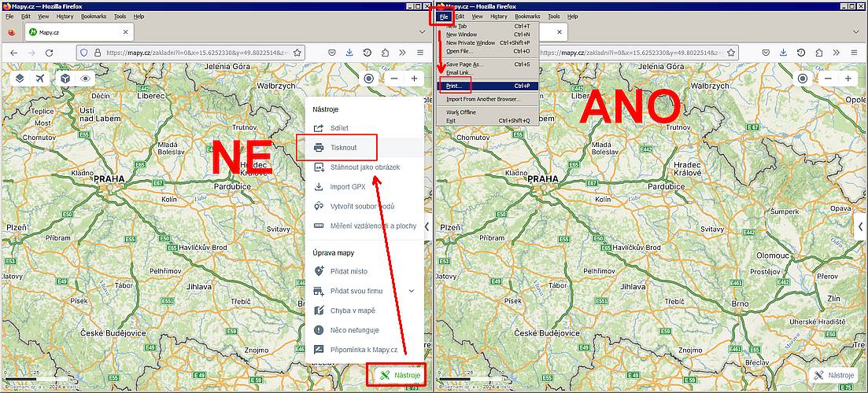The image size is (868, 393).
Task: Click the address bar URL in left window
Action: [x=197, y=53]
